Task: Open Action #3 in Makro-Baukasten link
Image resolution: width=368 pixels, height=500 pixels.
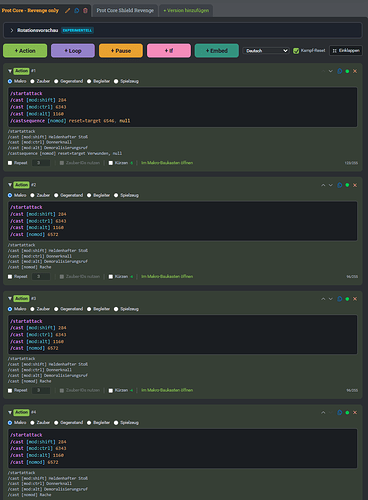Action: point(167,390)
